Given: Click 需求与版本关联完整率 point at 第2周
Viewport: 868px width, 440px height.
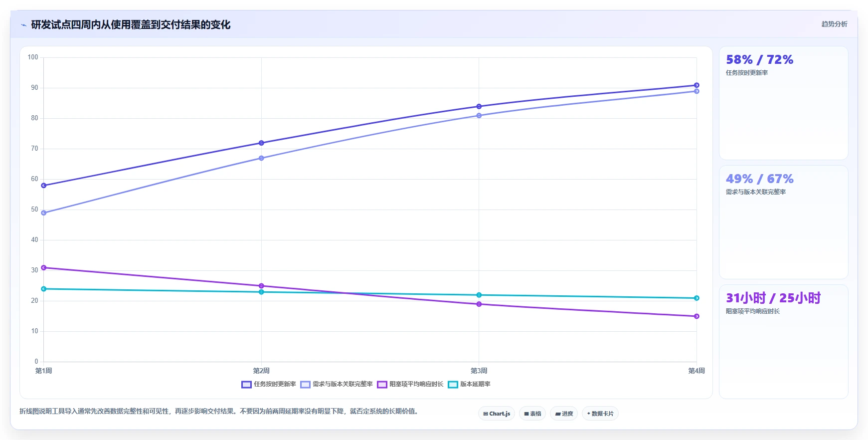Looking at the screenshot, I should point(261,158).
